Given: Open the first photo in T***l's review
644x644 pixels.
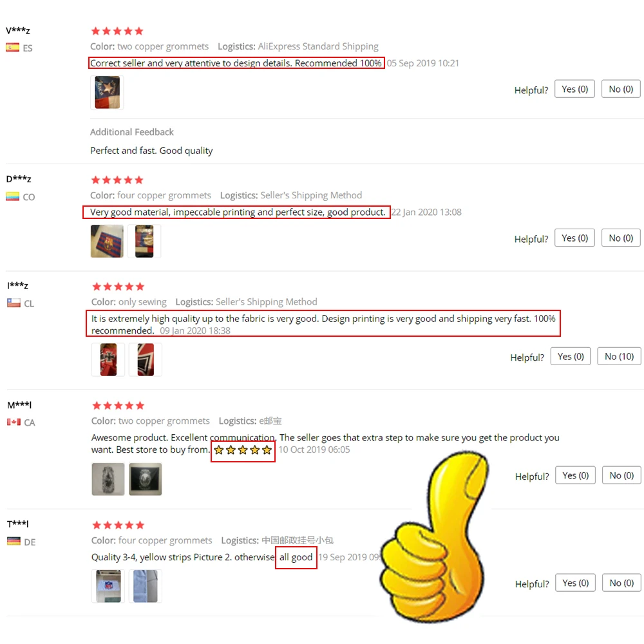Looking at the screenshot, I should 108,586.
